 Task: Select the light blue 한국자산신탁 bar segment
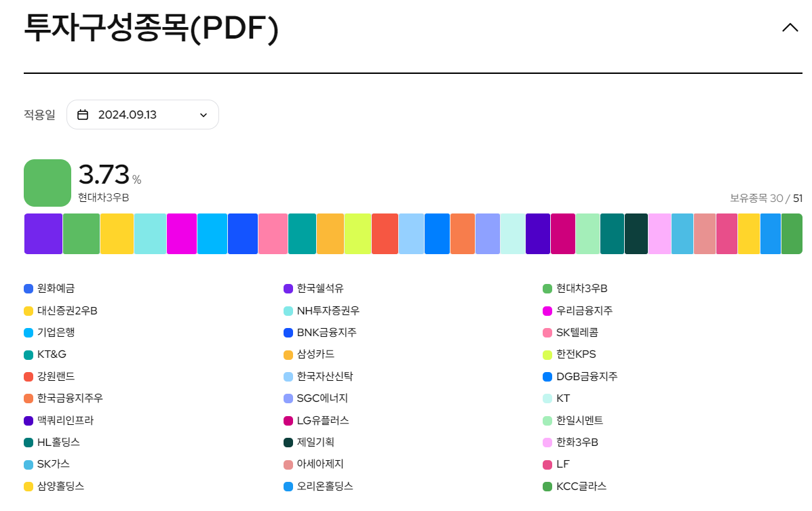411,234
